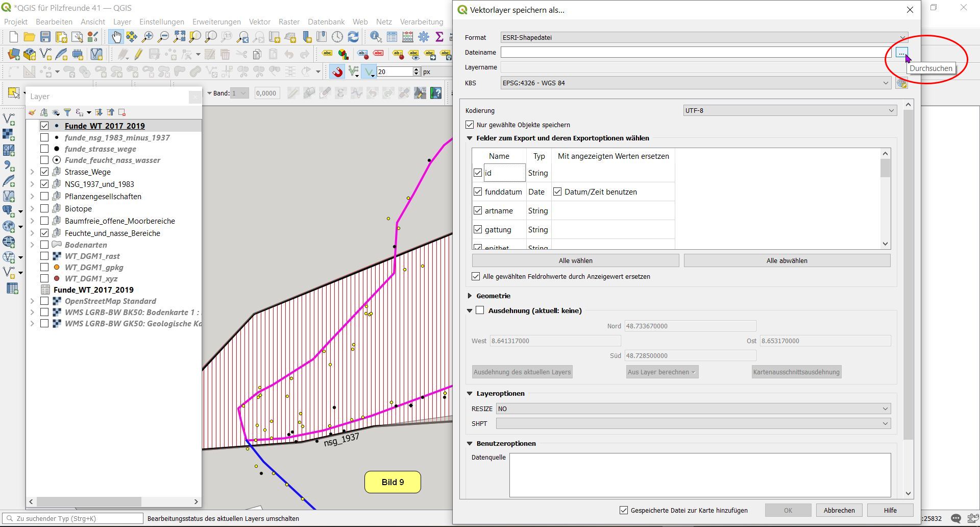Viewport: 980px width, 527px height.
Task: Select the Pan Map hand tool
Action: coord(116,37)
